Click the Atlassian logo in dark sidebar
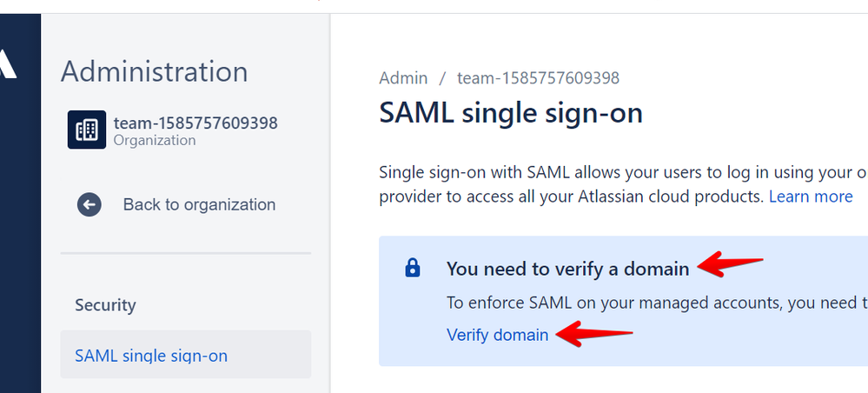This screenshot has height=393, width=868. (8, 65)
